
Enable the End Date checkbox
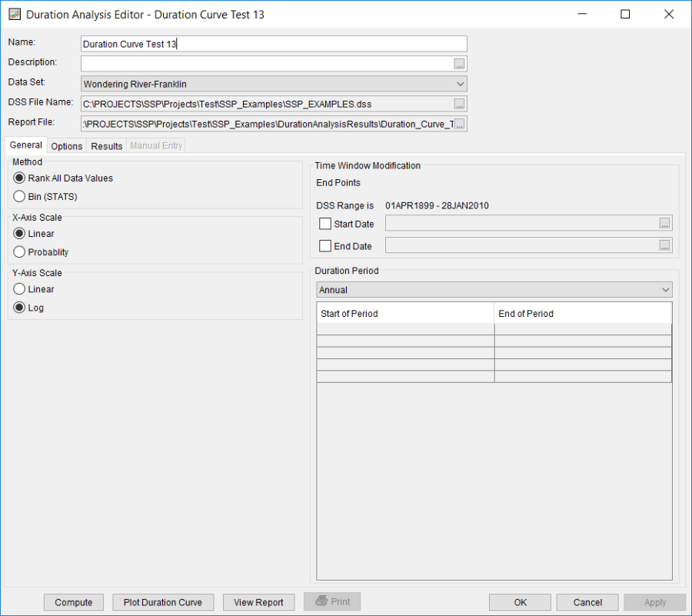[324, 246]
